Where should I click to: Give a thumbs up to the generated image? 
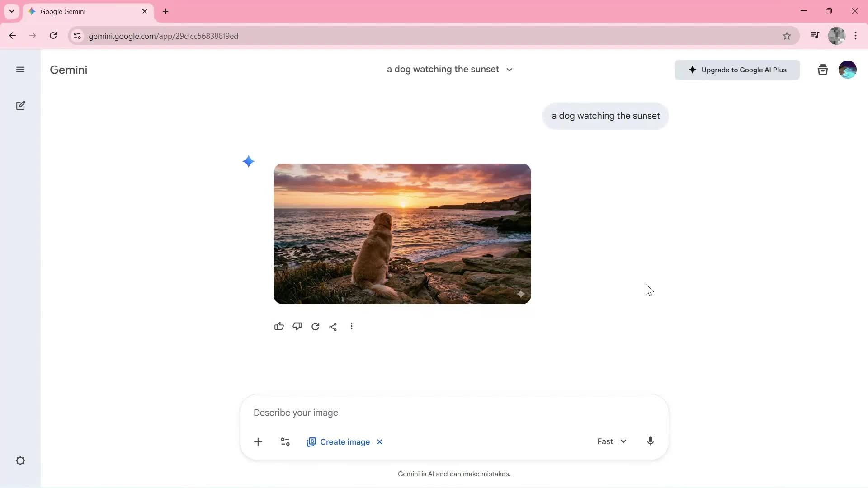pos(279,326)
